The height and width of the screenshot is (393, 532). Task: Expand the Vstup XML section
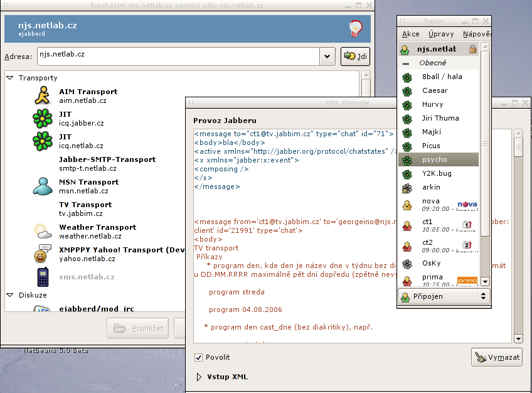coord(199,377)
